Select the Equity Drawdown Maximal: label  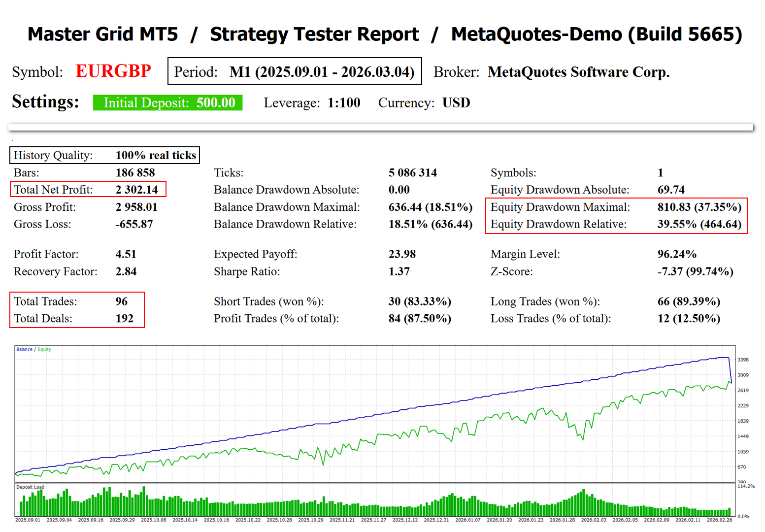[x=561, y=207]
